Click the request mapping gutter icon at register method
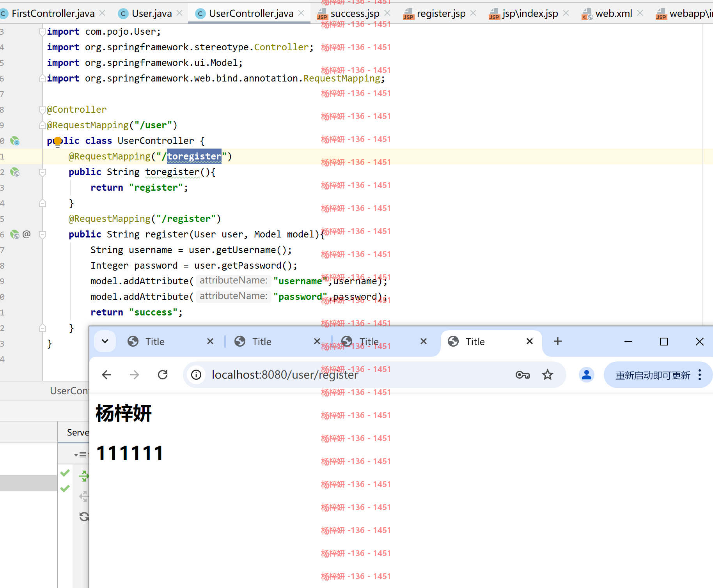This screenshot has width=713, height=588. 15,234
